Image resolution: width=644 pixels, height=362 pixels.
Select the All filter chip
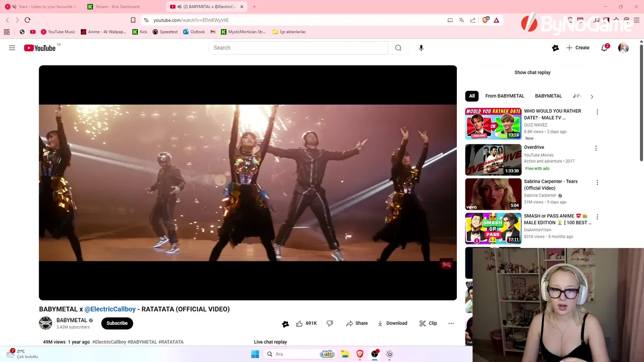click(x=472, y=96)
